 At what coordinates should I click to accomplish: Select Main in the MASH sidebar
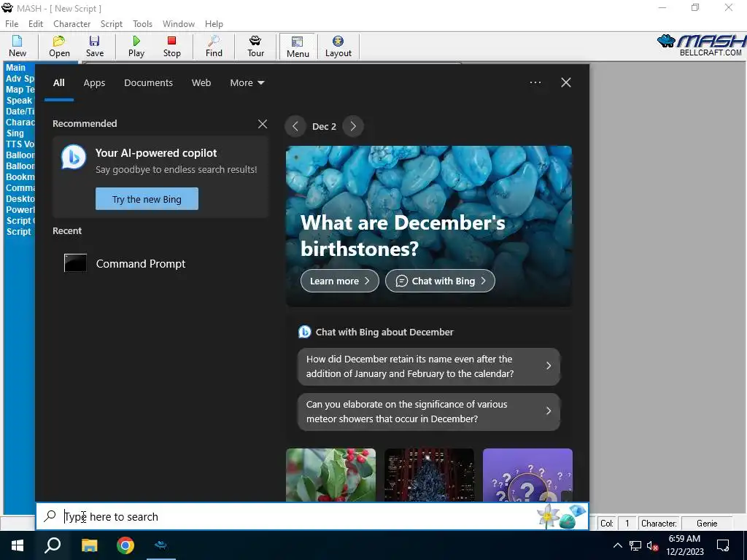pos(15,68)
